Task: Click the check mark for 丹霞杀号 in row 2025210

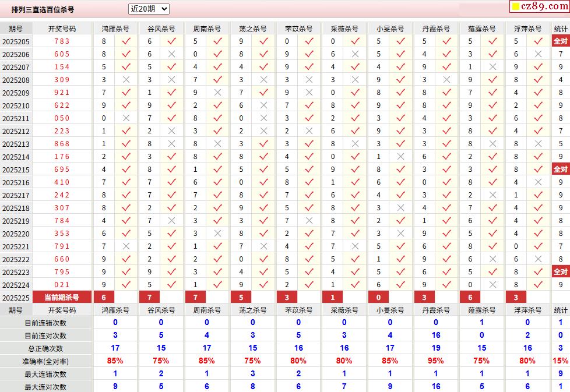Action: [447, 105]
